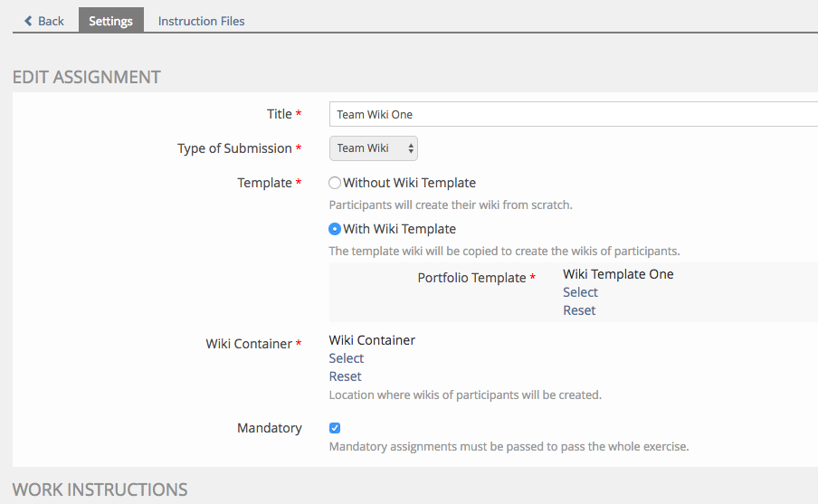This screenshot has height=504, width=818.
Task: Click the Wiki Container field label
Action: coord(249,344)
